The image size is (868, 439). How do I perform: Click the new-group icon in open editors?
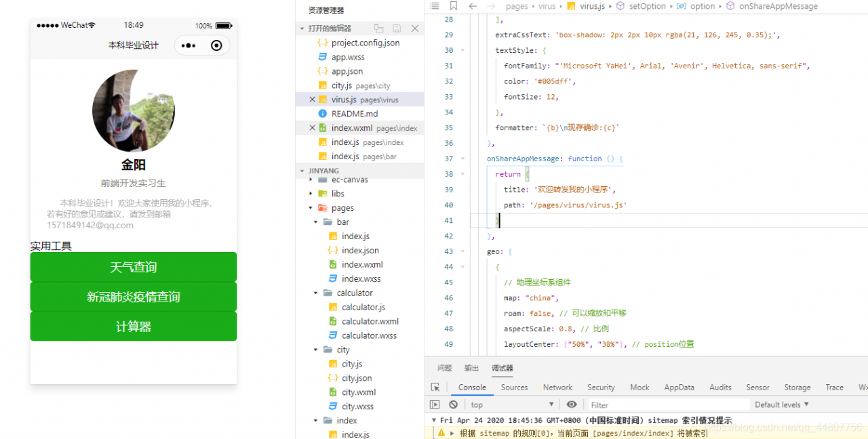[379, 28]
